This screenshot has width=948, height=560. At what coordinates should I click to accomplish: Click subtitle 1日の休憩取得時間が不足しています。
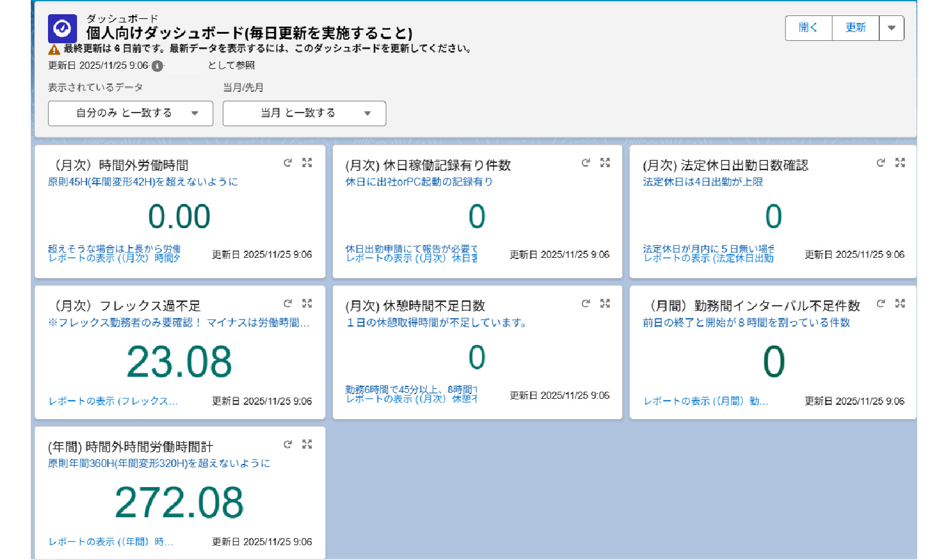click(437, 322)
